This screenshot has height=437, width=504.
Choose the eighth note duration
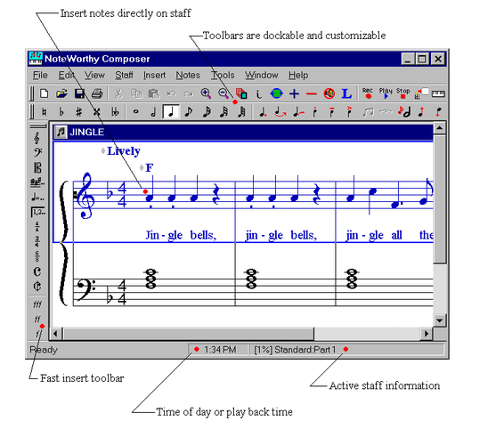[x=189, y=112]
